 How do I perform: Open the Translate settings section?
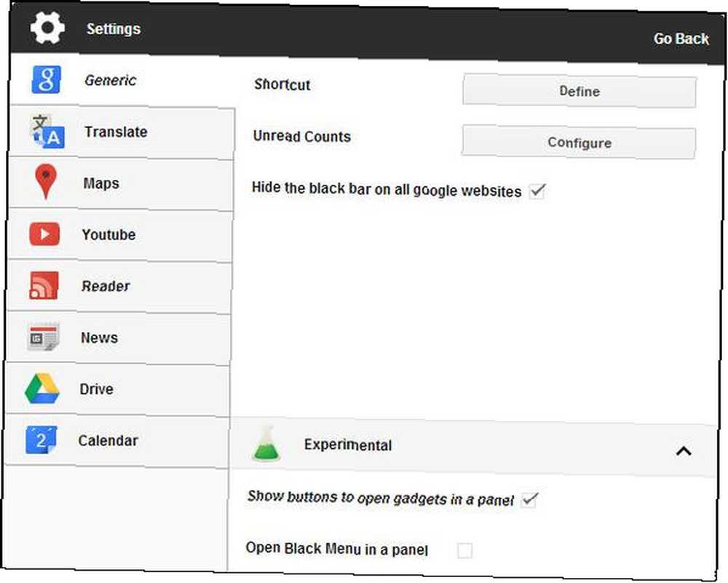click(122, 132)
